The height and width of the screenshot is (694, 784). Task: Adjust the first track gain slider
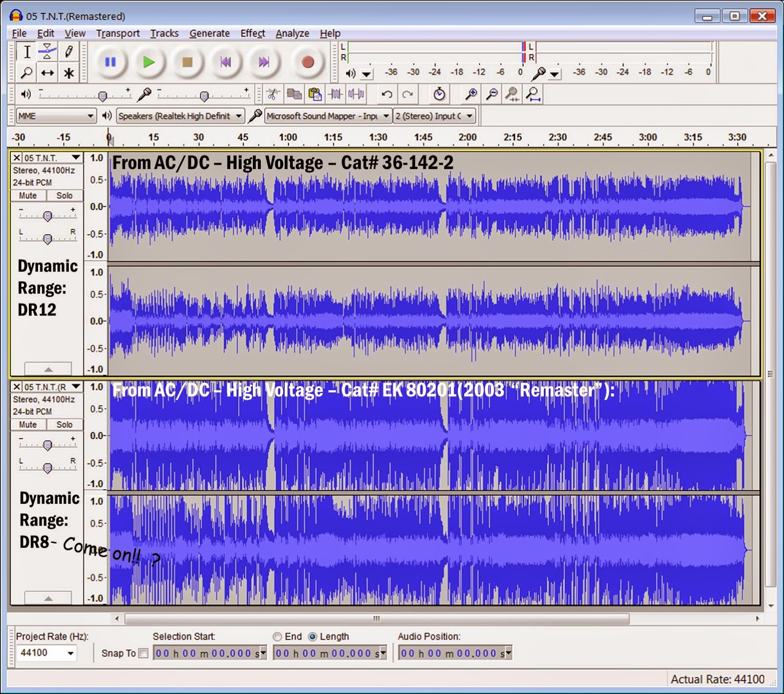coord(48,216)
